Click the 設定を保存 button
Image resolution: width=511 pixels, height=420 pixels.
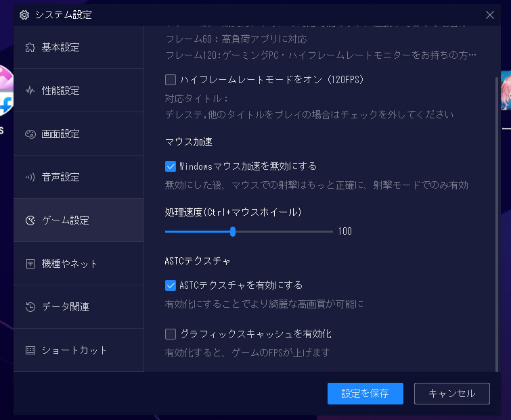pyautogui.click(x=365, y=394)
